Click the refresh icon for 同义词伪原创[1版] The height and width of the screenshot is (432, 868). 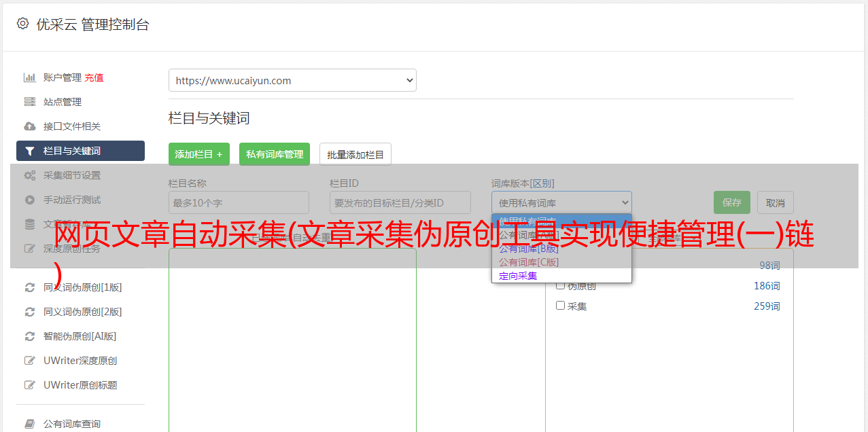(29, 287)
